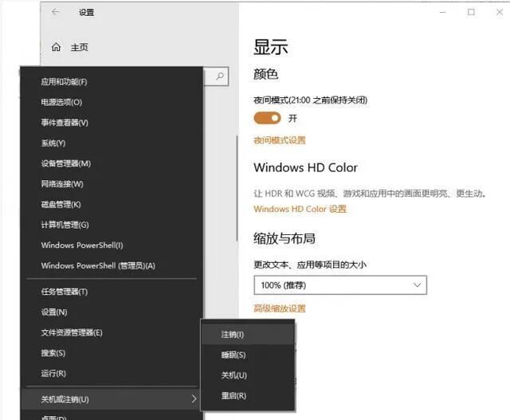This screenshot has height=420, width=510.
Task: Click 注销(I) in the submenu
Action: tap(248, 335)
